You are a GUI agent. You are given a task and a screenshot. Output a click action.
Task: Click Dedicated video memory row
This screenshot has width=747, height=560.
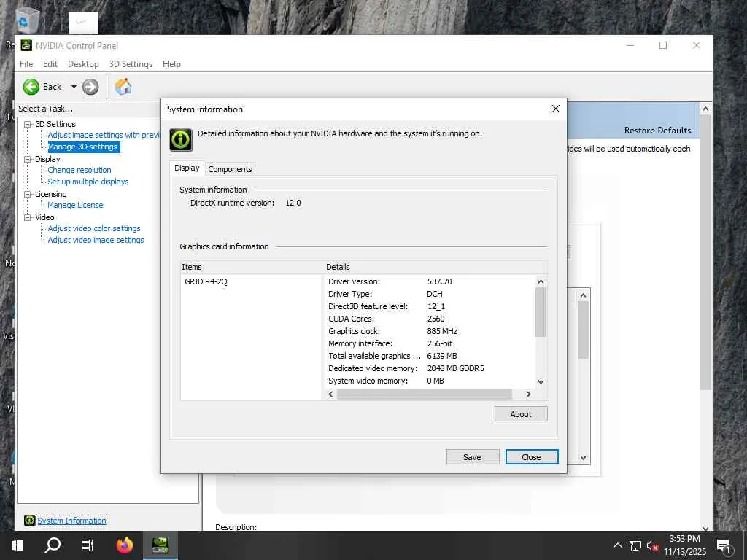pyautogui.click(x=430, y=368)
